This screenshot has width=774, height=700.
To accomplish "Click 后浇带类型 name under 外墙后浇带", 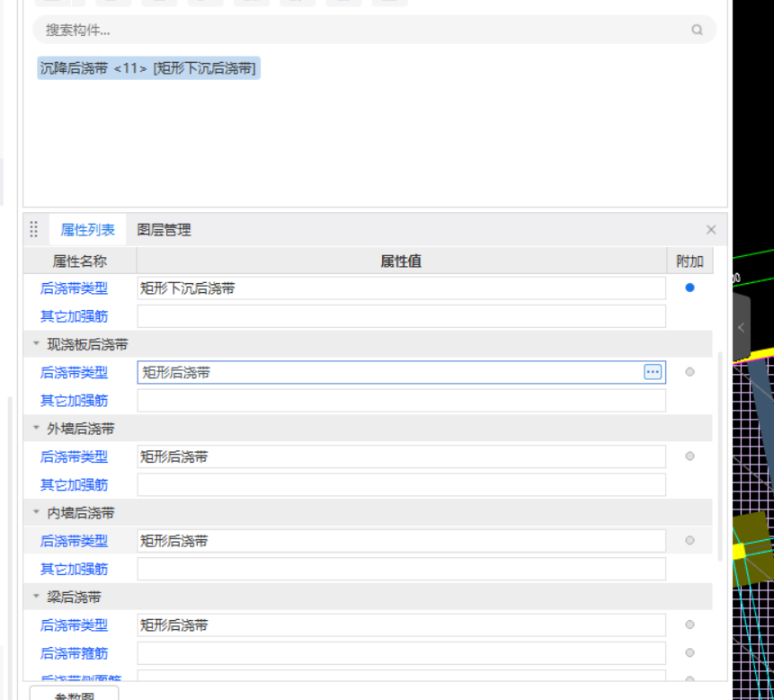I will [74, 456].
